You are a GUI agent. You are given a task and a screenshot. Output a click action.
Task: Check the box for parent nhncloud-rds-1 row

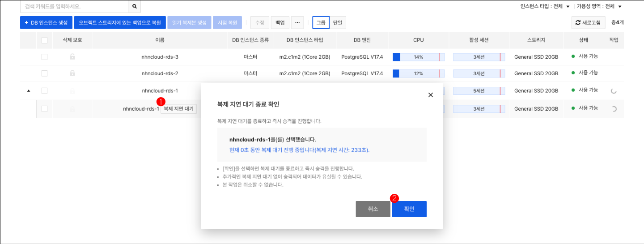[x=44, y=90]
